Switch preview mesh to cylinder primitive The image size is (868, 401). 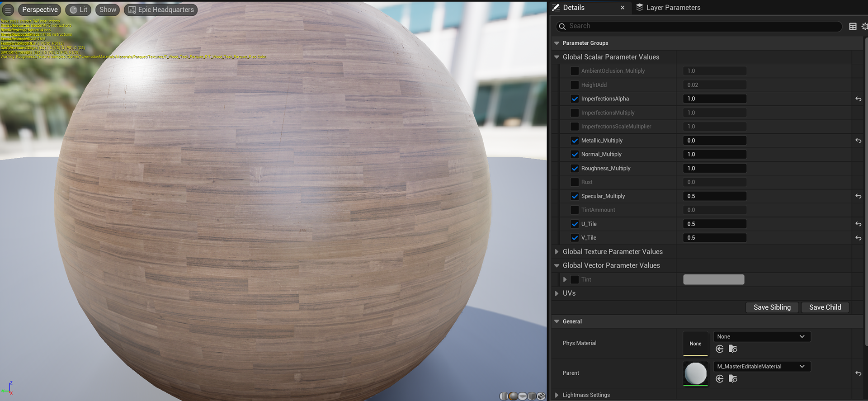click(x=504, y=396)
